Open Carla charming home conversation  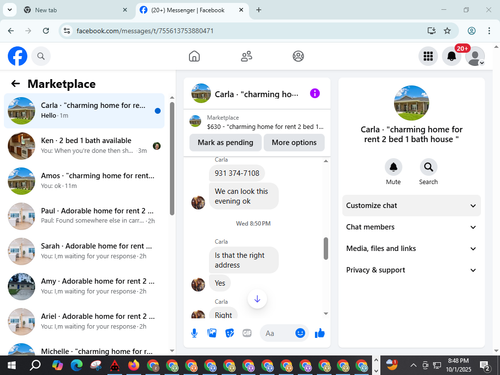84,110
